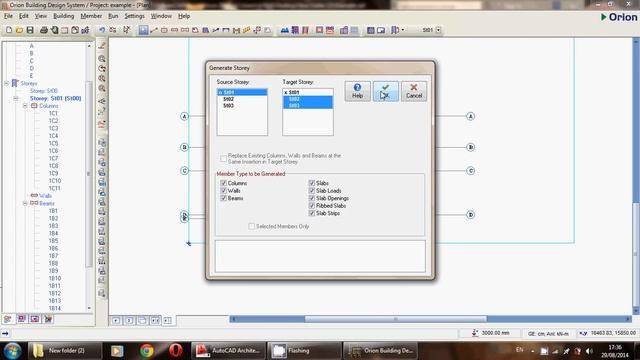Image resolution: width=640 pixels, height=360 pixels.
Task: Select column 1C1 in the tree
Action: [x=53, y=113]
